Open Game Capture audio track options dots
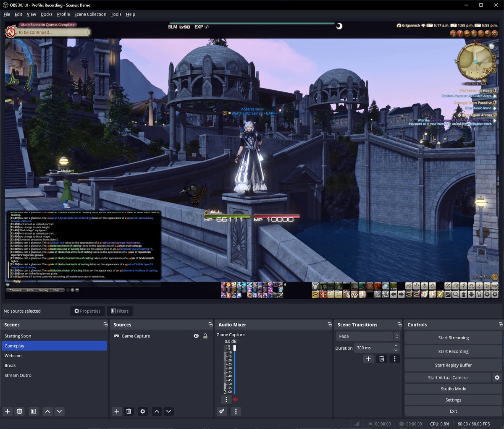504x429 pixels. point(226,400)
